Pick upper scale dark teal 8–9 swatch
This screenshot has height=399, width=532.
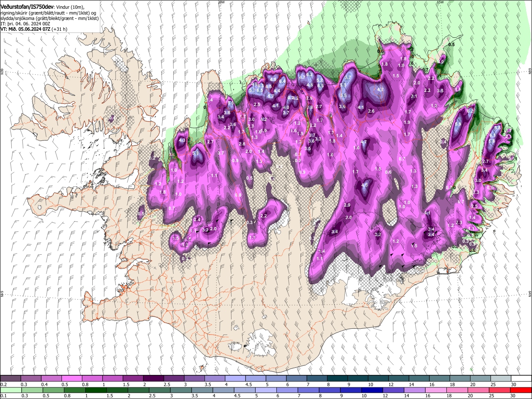(337, 379)
